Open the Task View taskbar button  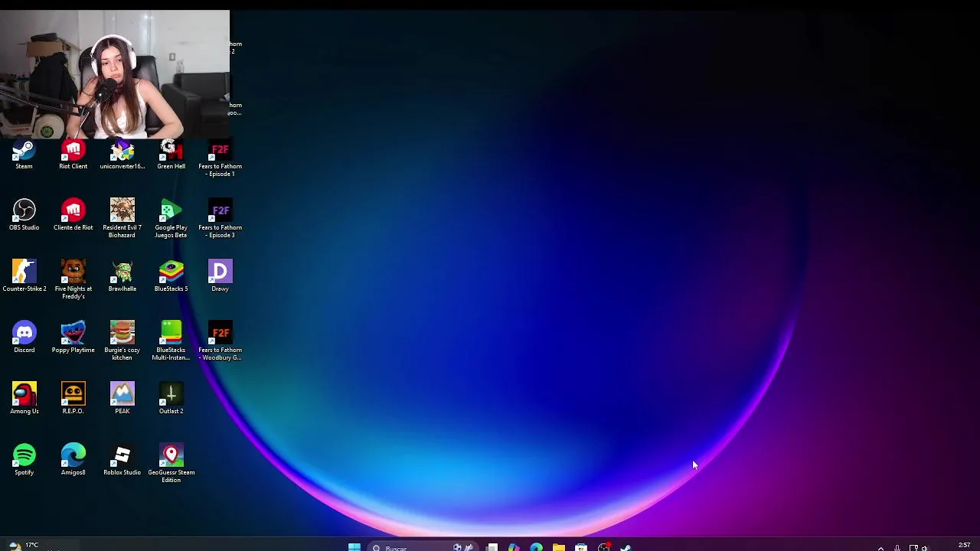pyautogui.click(x=492, y=547)
